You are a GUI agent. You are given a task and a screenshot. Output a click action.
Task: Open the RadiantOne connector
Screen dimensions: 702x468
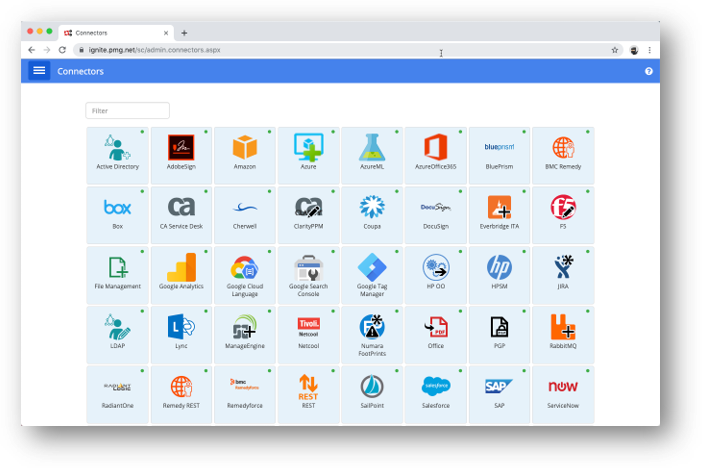118,395
